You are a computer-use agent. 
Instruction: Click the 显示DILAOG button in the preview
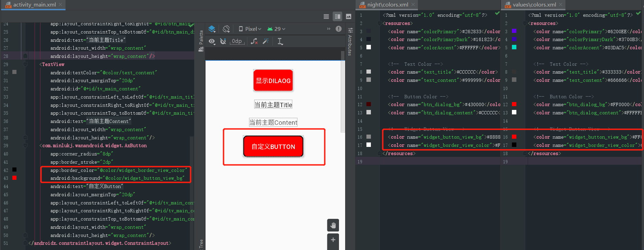click(x=273, y=81)
